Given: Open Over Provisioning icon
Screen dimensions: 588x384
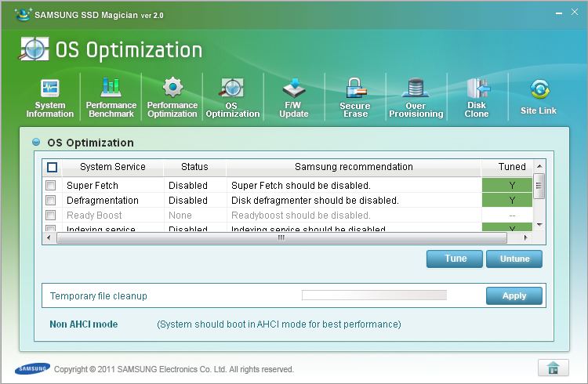Looking at the screenshot, I should pyautogui.click(x=416, y=88).
